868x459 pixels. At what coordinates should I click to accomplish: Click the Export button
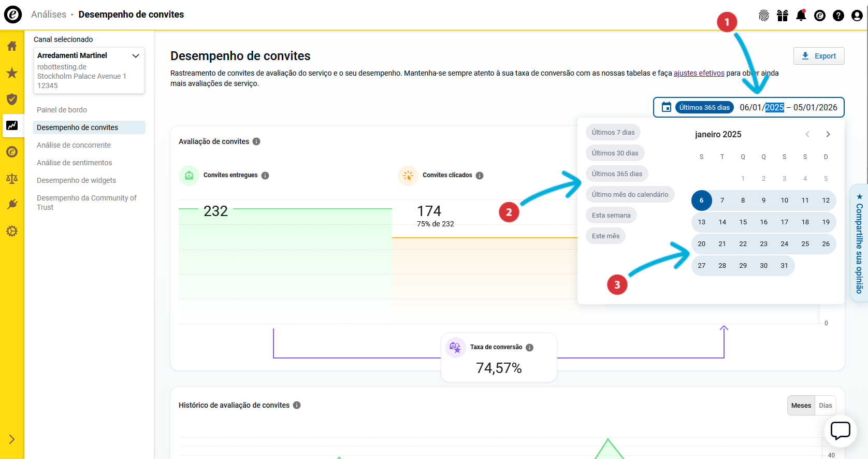tap(818, 56)
